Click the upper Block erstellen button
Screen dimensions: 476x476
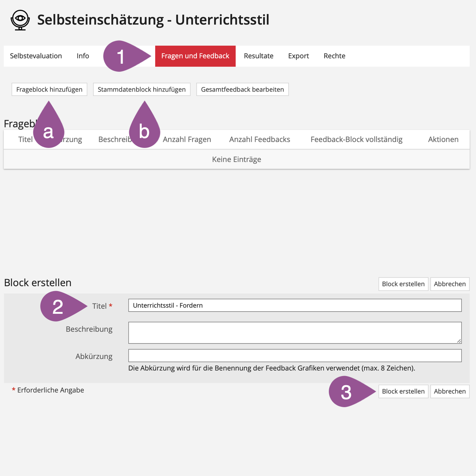click(x=403, y=284)
